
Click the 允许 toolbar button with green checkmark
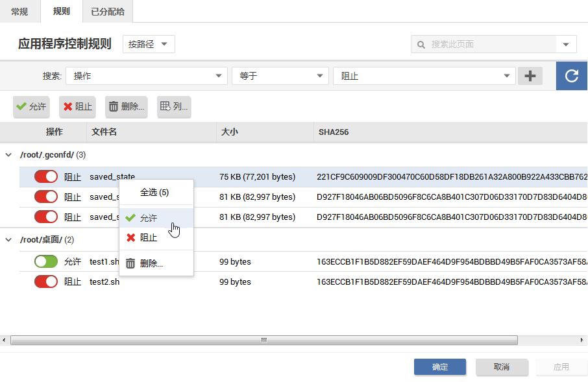pos(31,106)
